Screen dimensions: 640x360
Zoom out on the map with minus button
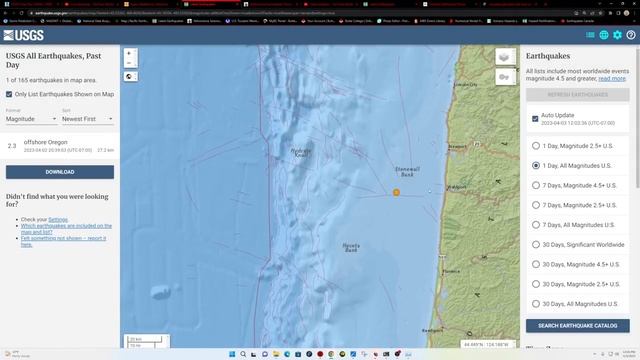(x=129, y=63)
